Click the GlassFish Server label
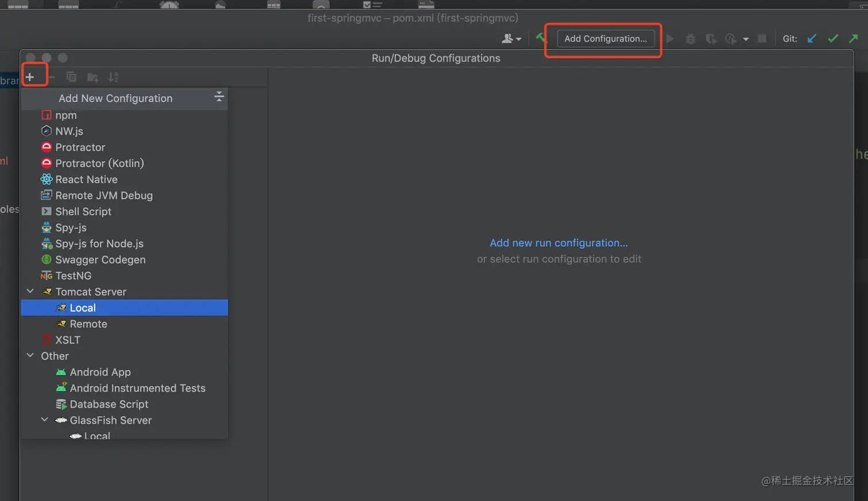 pos(111,420)
